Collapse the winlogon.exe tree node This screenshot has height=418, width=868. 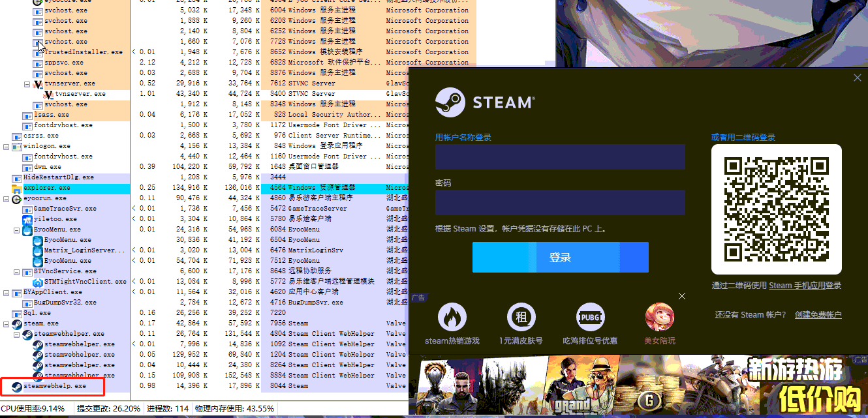pos(7,147)
